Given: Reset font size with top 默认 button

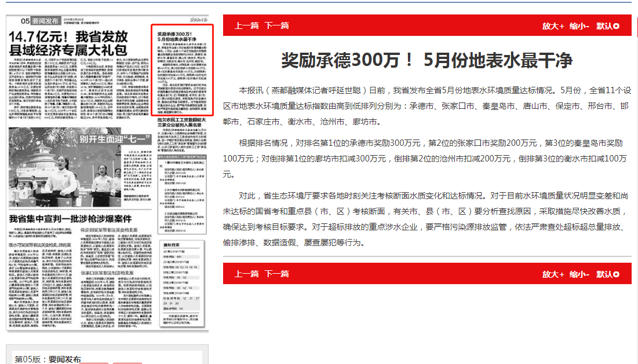Looking at the screenshot, I should coord(607,26).
